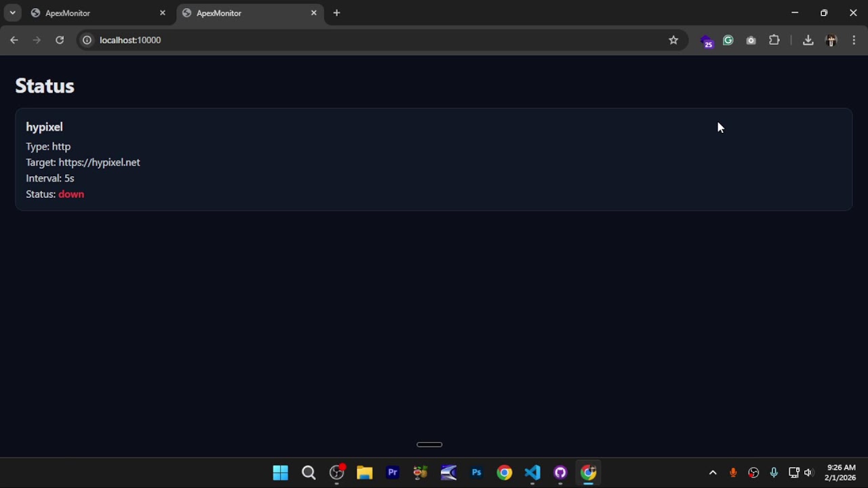The height and width of the screenshot is (488, 868).
Task: Click the OBS icon in system tray
Action: (x=753, y=473)
